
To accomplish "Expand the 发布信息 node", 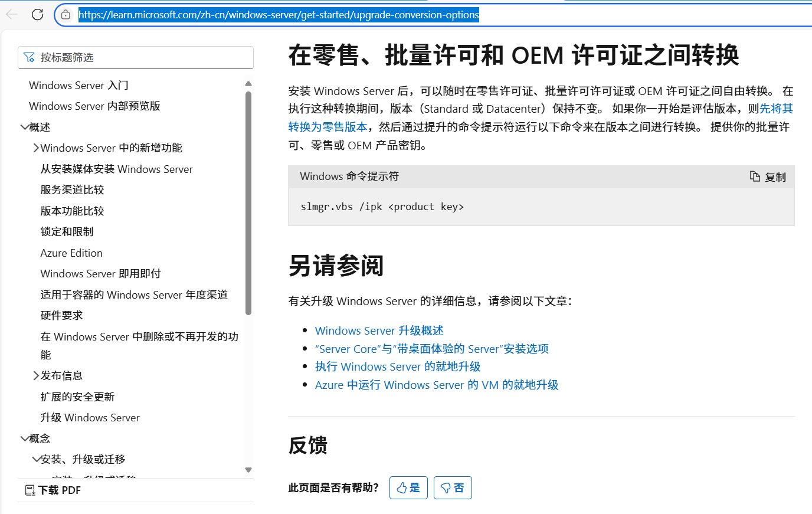I will click(36, 375).
